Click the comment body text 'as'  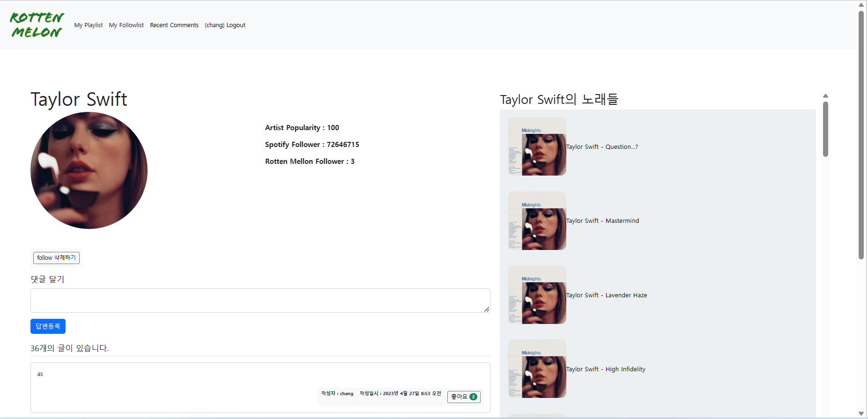click(40, 374)
